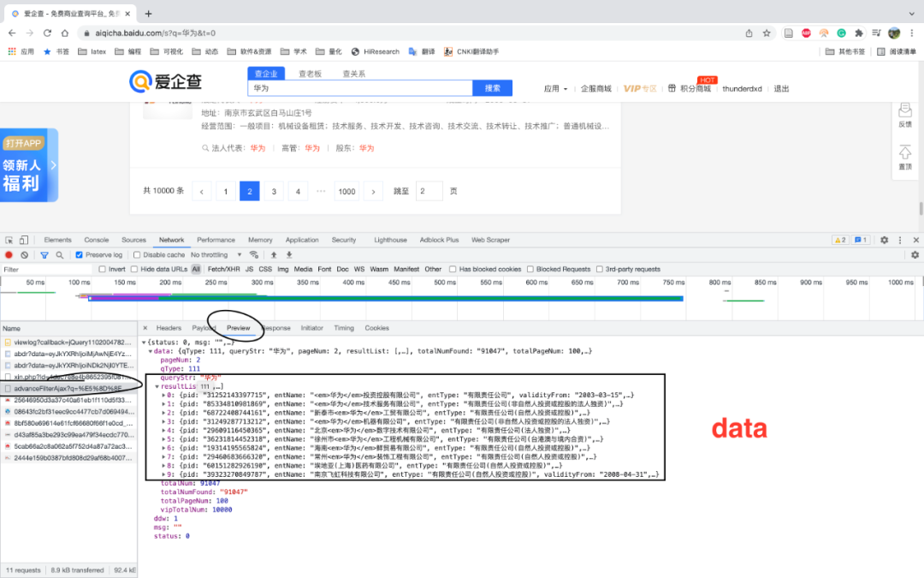The image size is (924, 578).
Task: Close request details pane X
Action: point(145,328)
